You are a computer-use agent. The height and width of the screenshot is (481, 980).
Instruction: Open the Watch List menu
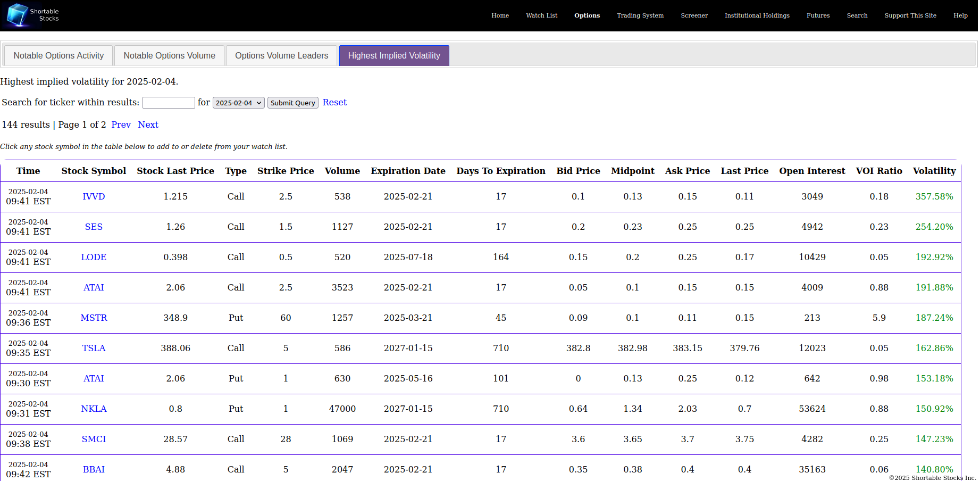tap(541, 15)
